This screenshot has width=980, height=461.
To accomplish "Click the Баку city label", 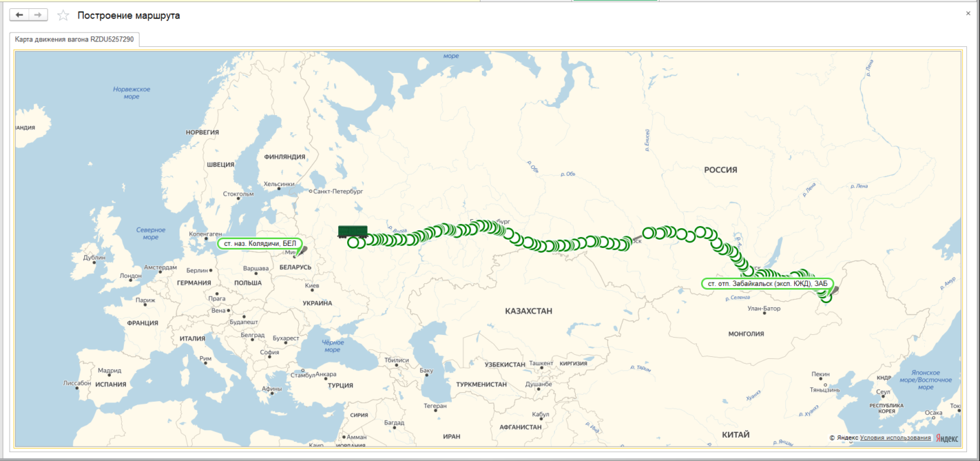I will coord(426,371).
